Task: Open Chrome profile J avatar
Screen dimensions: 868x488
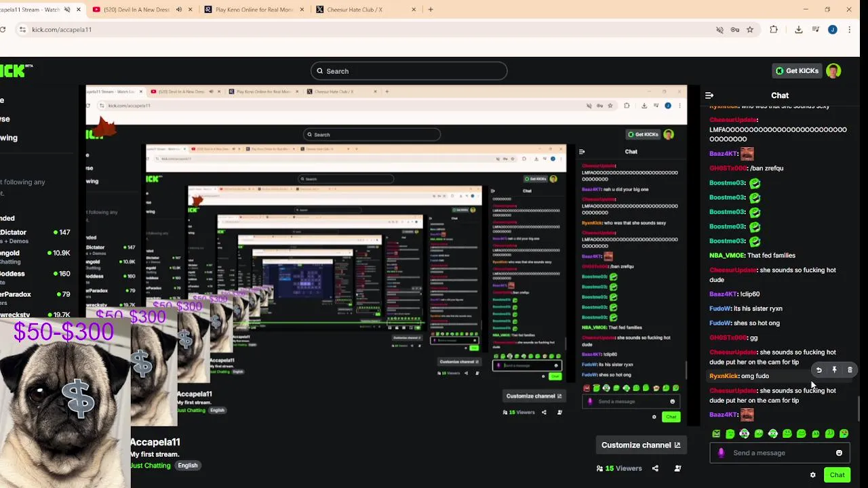Action: [832, 30]
